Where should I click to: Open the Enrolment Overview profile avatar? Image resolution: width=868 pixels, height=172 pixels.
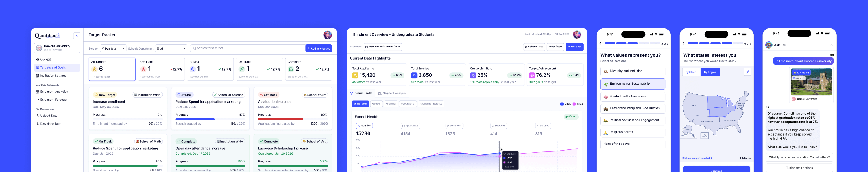point(577,34)
